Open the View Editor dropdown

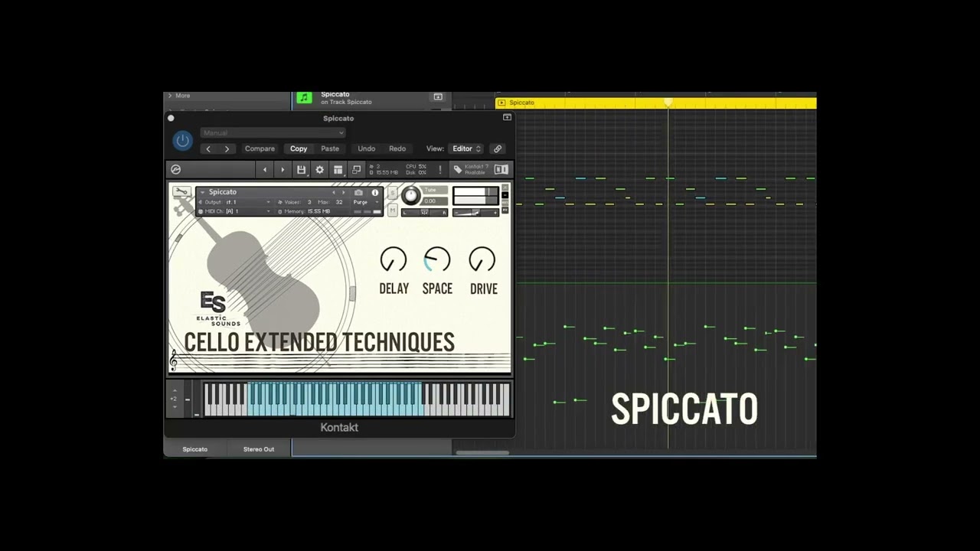tap(466, 149)
